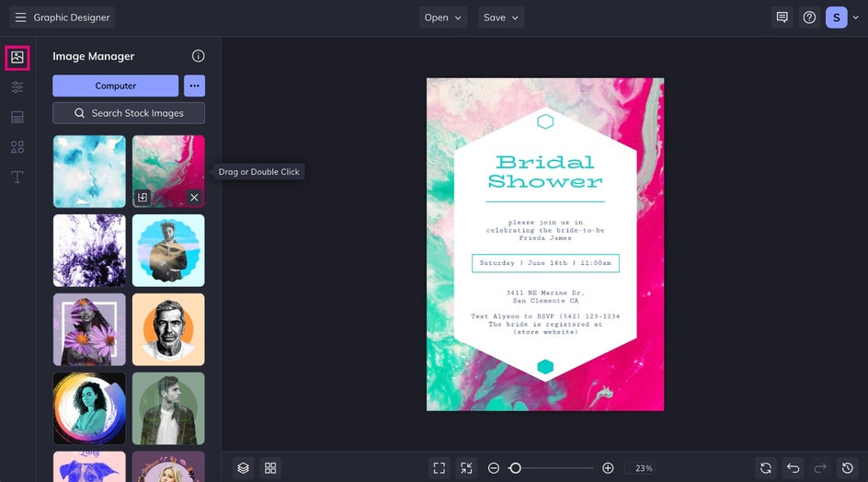Click the Image Manager info icon
This screenshot has width=868, height=482.
[199, 56]
